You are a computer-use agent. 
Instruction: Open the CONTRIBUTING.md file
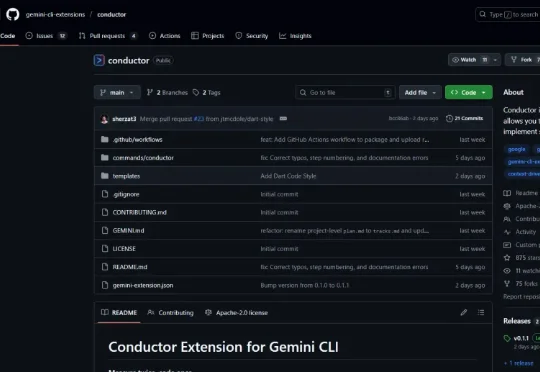pos(139,213)
